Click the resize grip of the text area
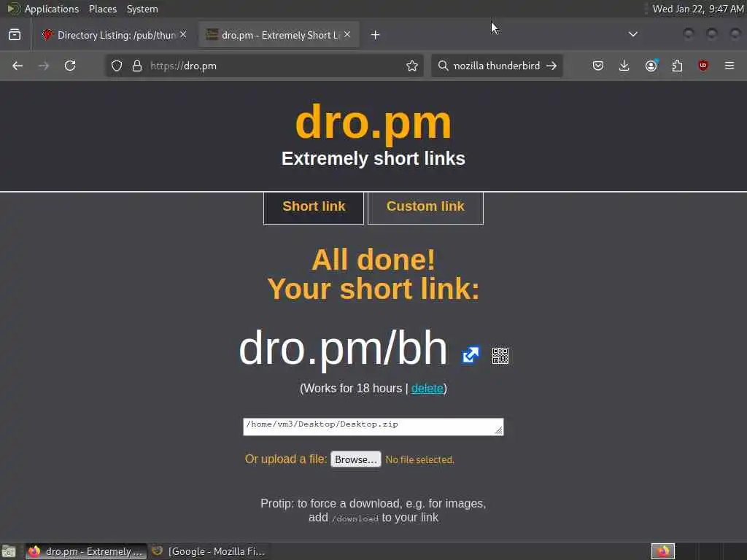Image resolution: width=747 pixels, height=560 pixels. coord(498,430)
